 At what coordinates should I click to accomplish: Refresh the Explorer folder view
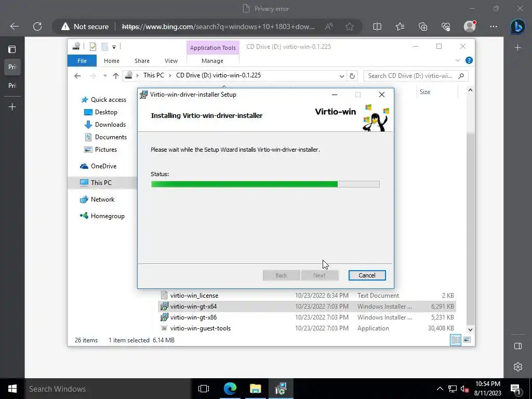pos(352,76)
